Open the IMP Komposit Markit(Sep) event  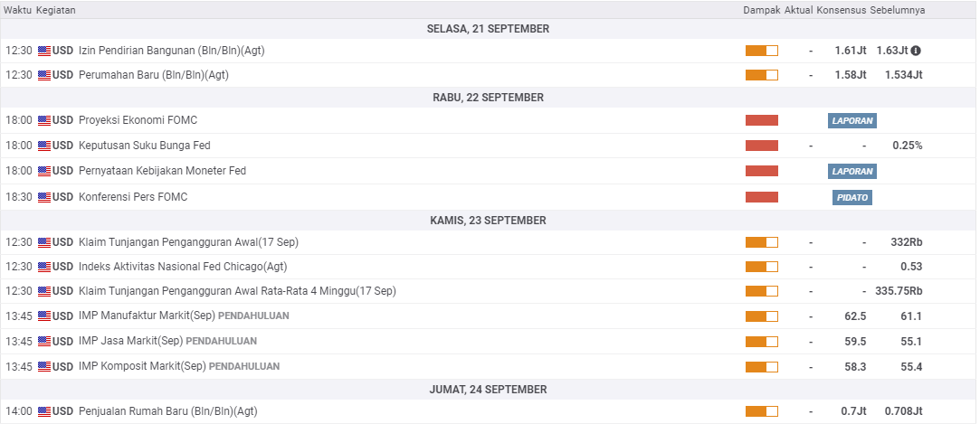[141, 366]
